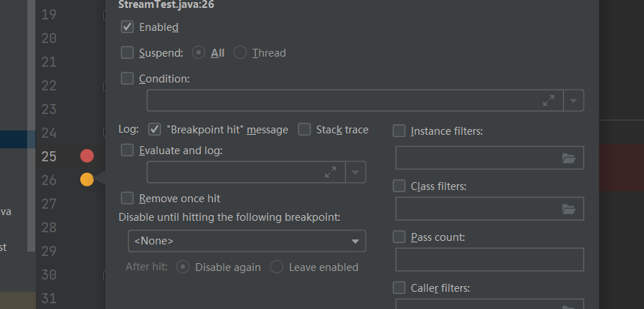Open the Class filters browse folder icon

click(569, 209)
